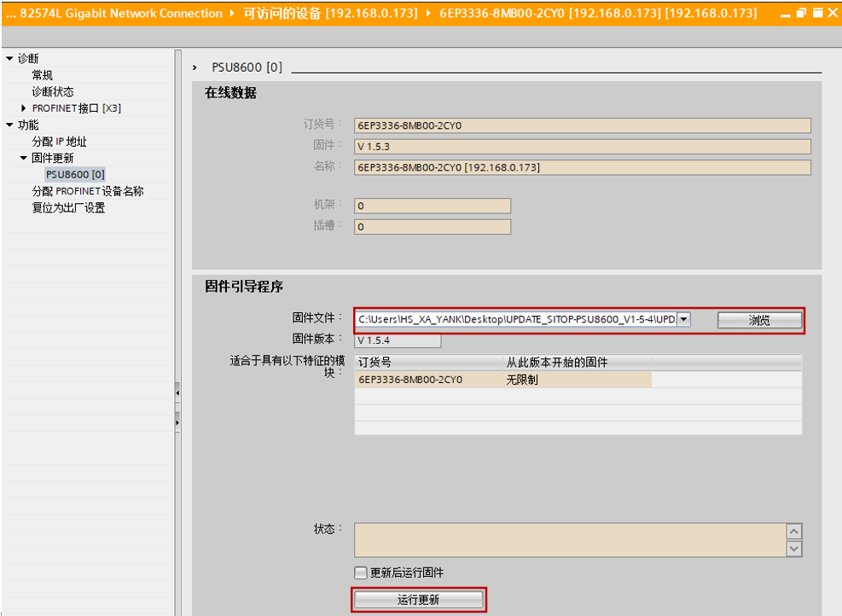The image size is (842, 616).
Task: Open 分配 IP 地址 in the navigation tree
Action: [x=60, y=142]
